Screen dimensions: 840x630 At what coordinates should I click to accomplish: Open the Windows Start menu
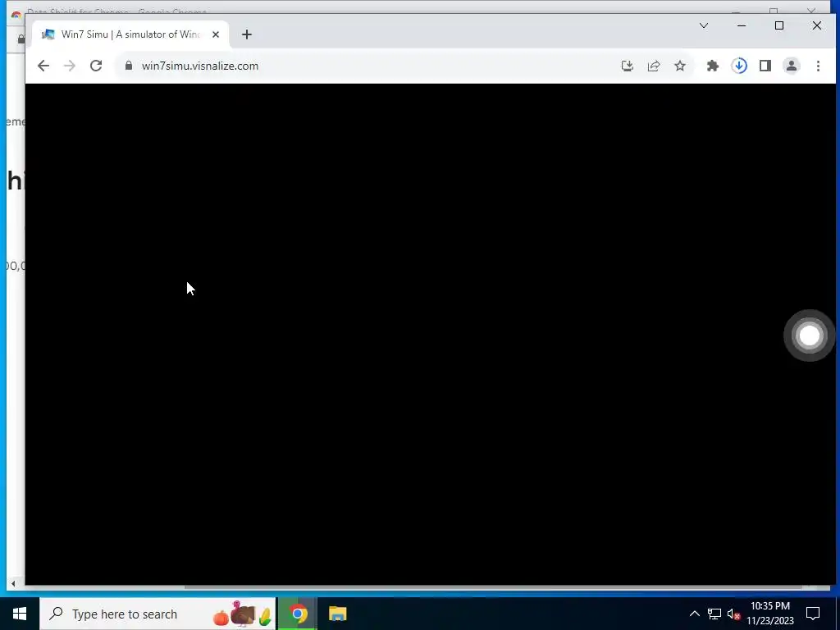(x=20, y=614)
